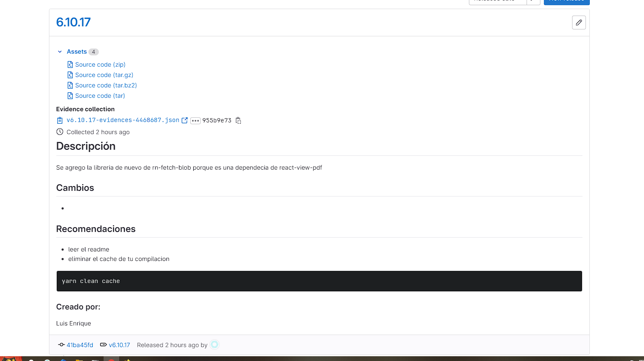644x361 pixels.
Task: Click the Cambios heading
Action: click(75, 188)
